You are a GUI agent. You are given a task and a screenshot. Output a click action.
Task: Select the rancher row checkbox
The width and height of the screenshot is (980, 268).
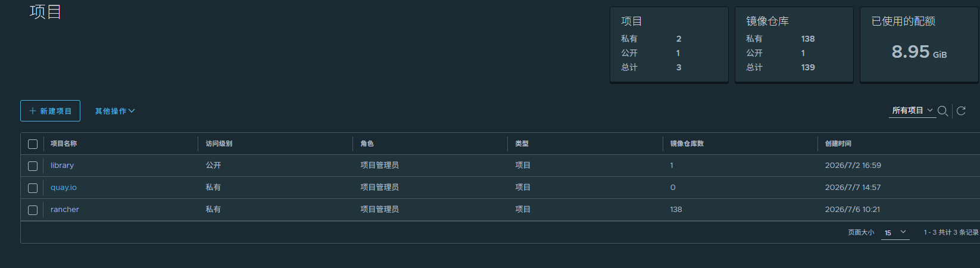pos(33,210)
